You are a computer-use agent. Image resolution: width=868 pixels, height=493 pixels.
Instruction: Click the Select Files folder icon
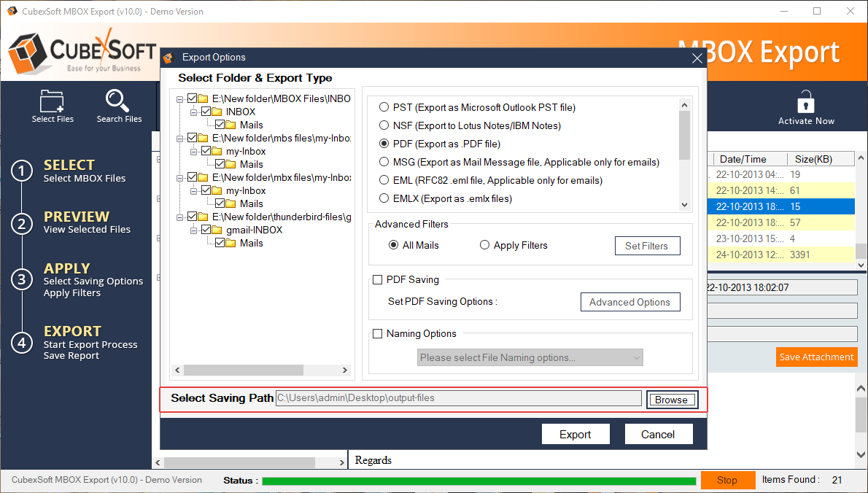click(53, 100)
